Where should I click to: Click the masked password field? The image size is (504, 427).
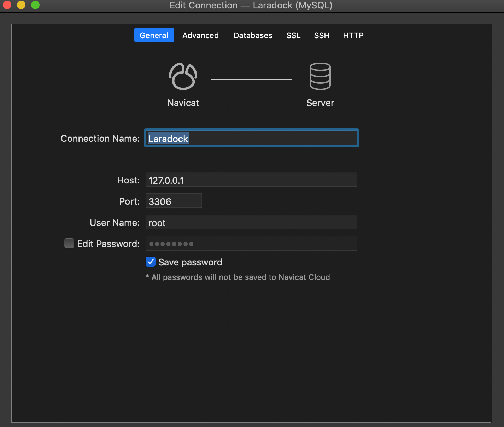tap(252, 243)
